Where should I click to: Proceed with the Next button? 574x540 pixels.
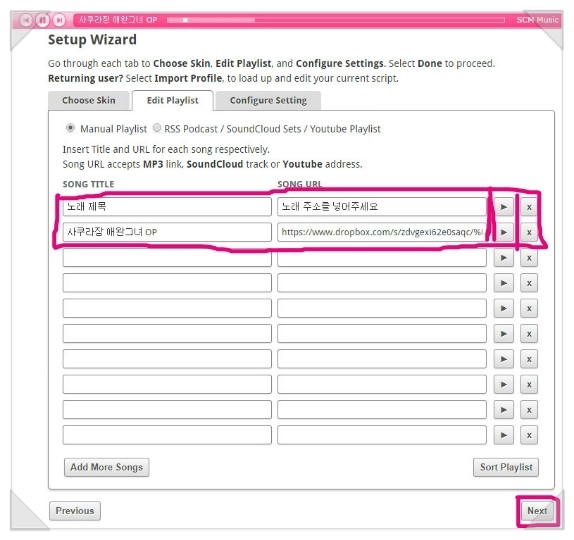click(537, 511)
